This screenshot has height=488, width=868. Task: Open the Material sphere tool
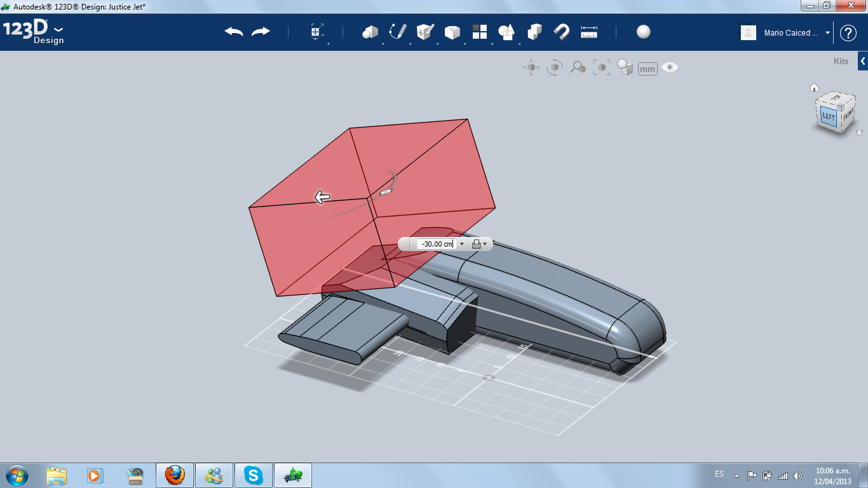(644, 32)
